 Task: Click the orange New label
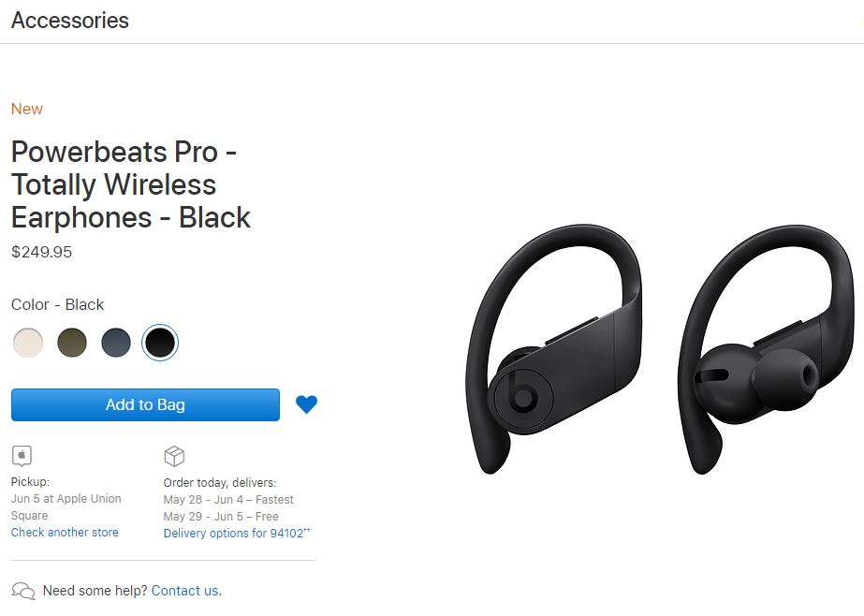tap(26, 110)
